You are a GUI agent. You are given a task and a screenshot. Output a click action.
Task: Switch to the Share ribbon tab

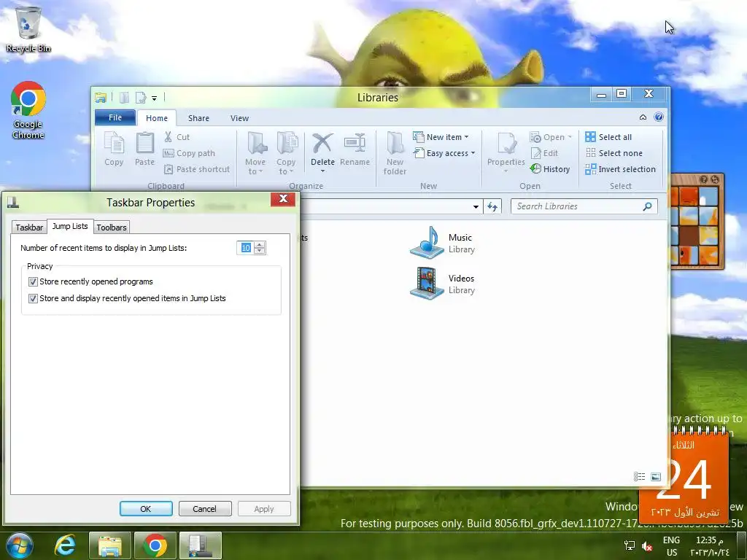(x=198, y=118)
